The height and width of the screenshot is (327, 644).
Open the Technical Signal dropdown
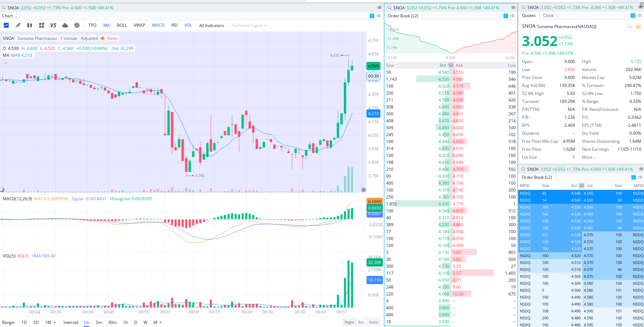[249, 26]
